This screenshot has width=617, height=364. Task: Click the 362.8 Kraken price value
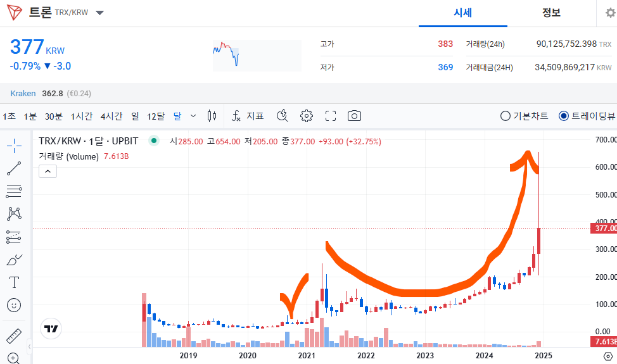pos(53,94)
